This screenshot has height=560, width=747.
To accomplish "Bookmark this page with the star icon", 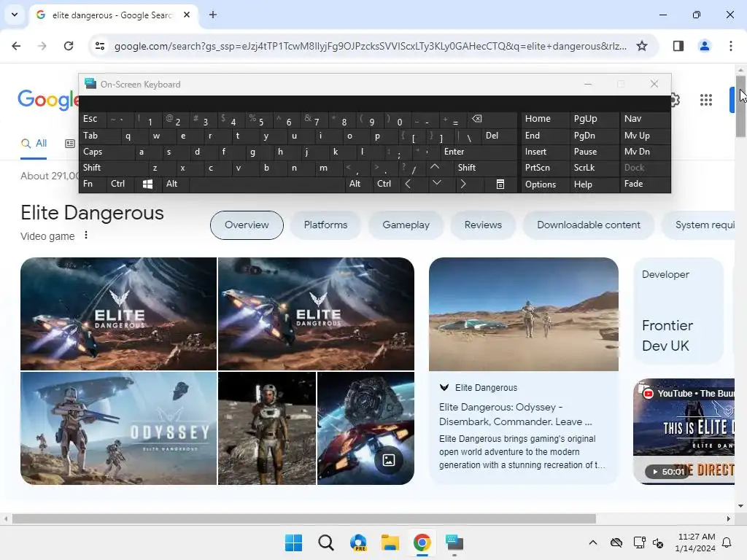I will (642, 46).
